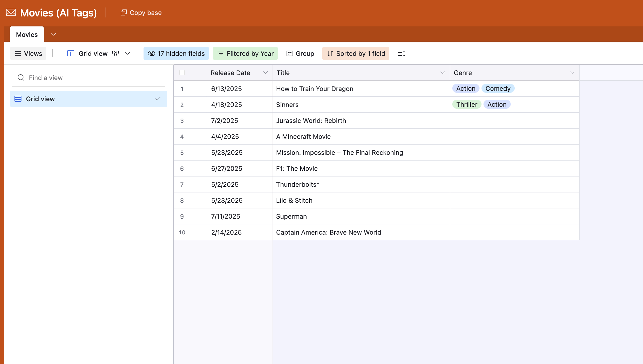This screenshot has height=364, width=643.
Task: Select the Sinners title cell
Action: click(x=361, y=105)
